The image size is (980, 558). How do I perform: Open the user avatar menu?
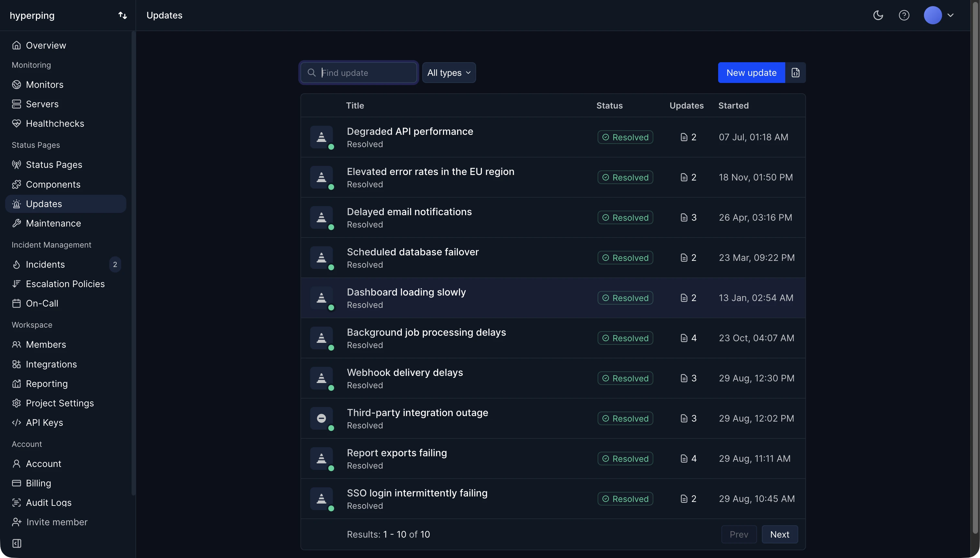[939, 15]
